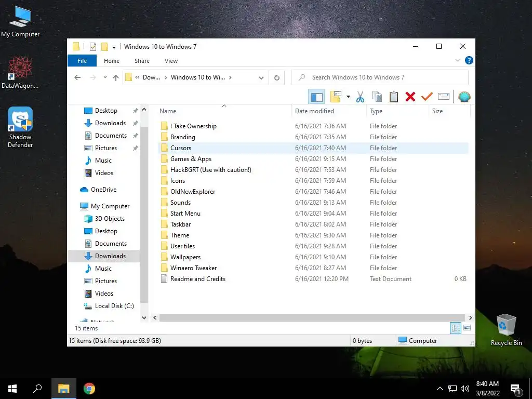Switch to Details view icon
Viewport: 532px width, 399px height.
456,328
